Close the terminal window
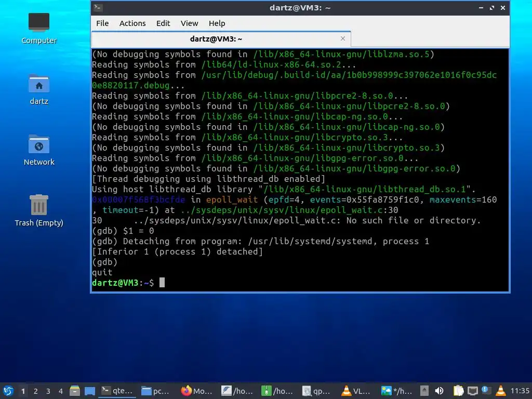The height and width of the screenshot is (399, 532). click(503, 7)
